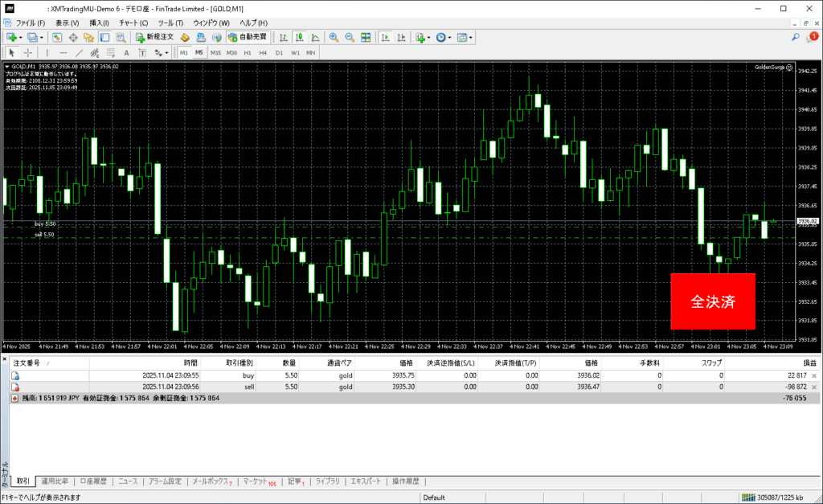Click the zoom in magnifier icon
The width and height of the screenshot is (823, 504).
pyautogui.click(x=334, y=37)
